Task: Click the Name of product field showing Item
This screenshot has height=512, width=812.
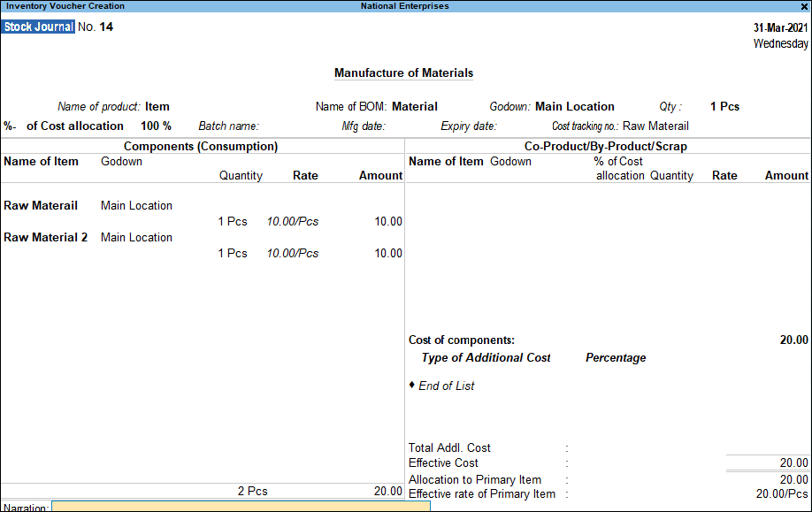Action: (x=157, y=106)
